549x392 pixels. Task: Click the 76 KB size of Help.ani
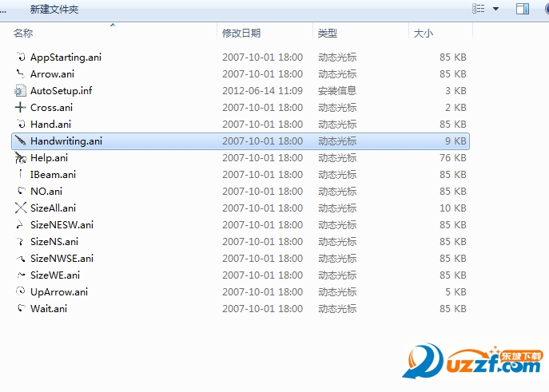(x=453, y=158)
